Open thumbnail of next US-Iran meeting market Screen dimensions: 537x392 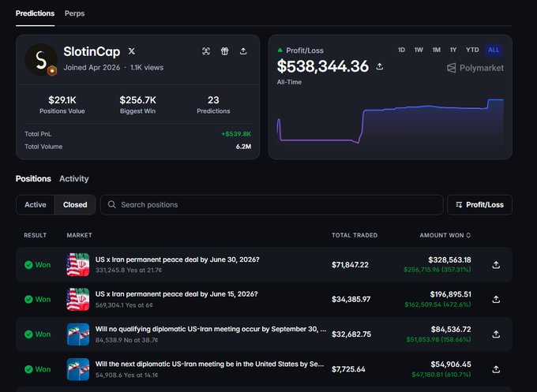pyautogui.click(x=78, y=369)
